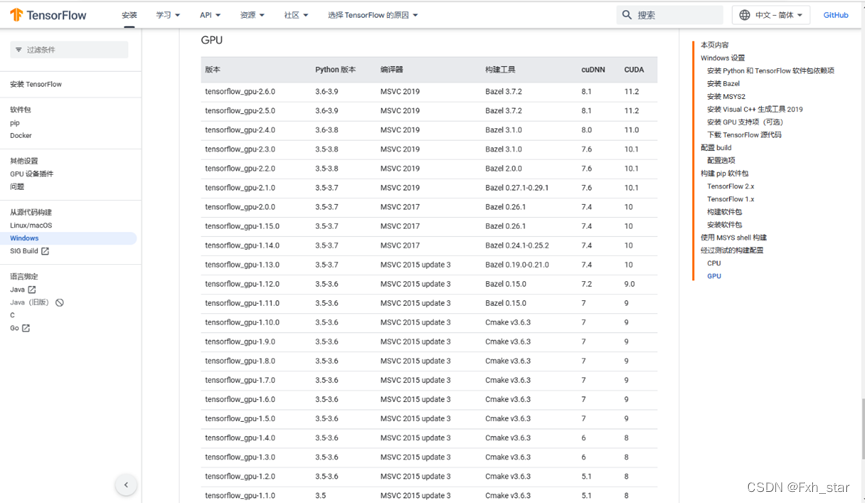Jump to 配置 build section
The width and height of the screenshot is (865, 503).
pyautogui.click(x=716, y=147)
